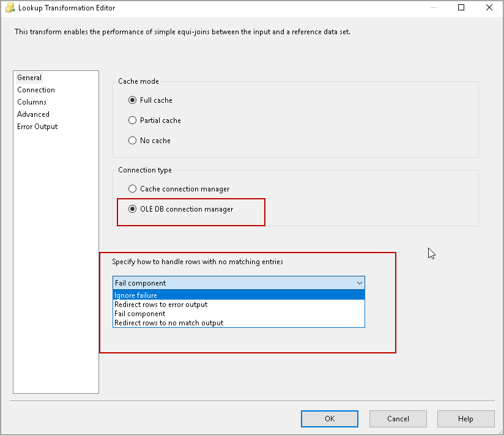Image resolution: width=504 pixels, height=436 pixels.
Task: Open the Columns settings page
Action: point(32,102)
